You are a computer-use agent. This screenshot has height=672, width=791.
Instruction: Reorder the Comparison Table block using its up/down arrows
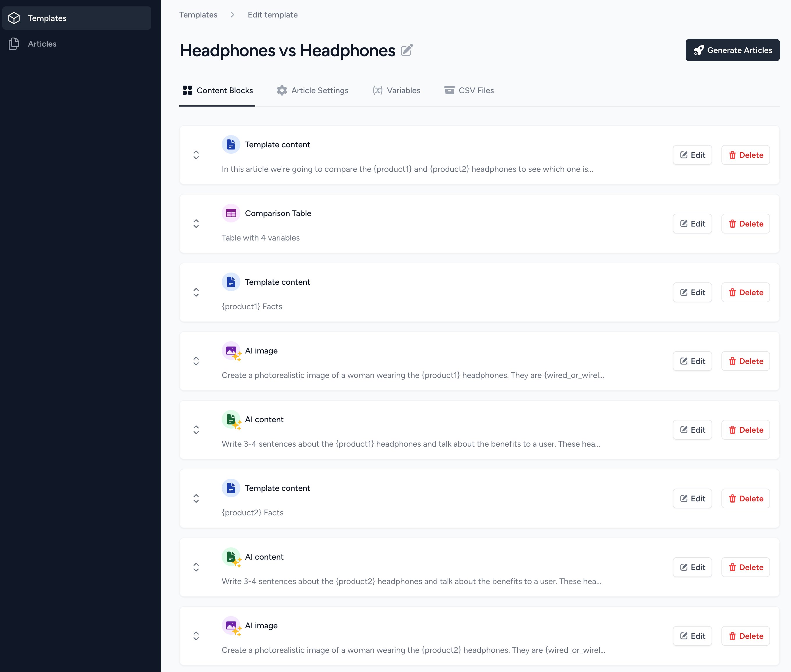click(x=196, y=224)
